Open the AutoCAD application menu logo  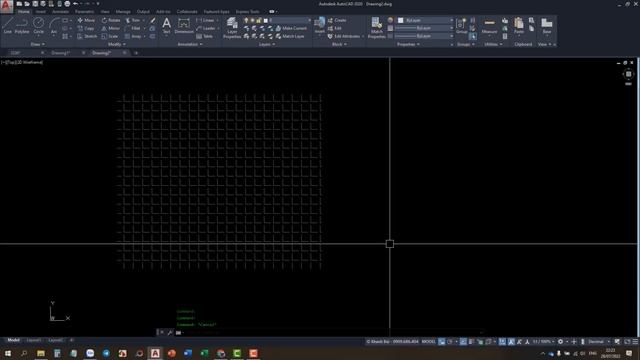click(x=6, y=6)
